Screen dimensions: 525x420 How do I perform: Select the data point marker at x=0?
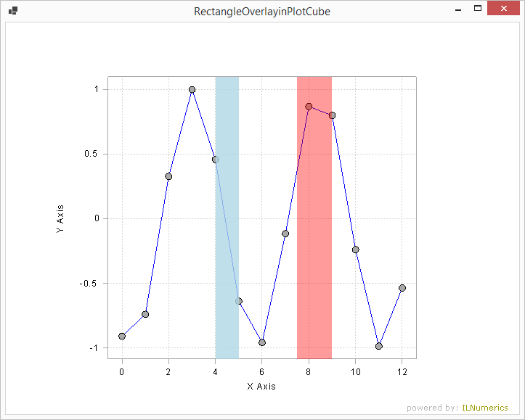pos(122,336)
